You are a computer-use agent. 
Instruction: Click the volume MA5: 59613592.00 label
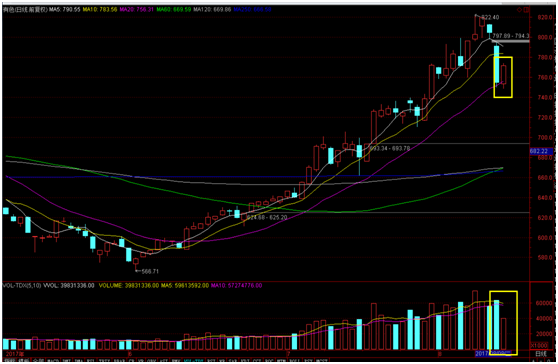(185, 286)
